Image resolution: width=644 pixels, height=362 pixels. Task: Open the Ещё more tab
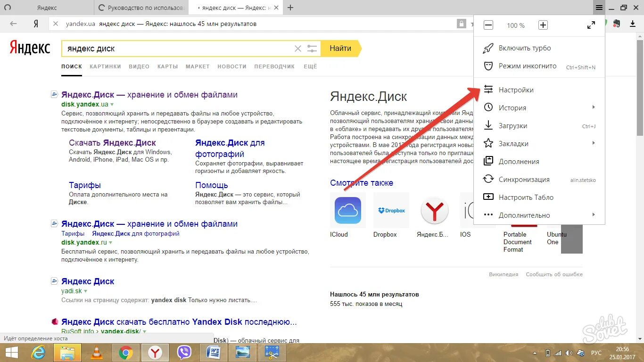coord(310,66)
